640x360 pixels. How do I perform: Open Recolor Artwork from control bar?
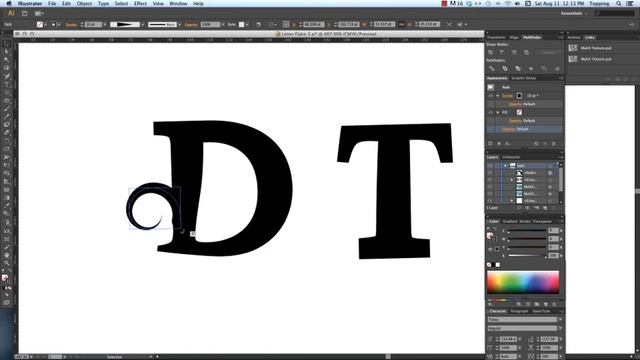click(258, 24)
